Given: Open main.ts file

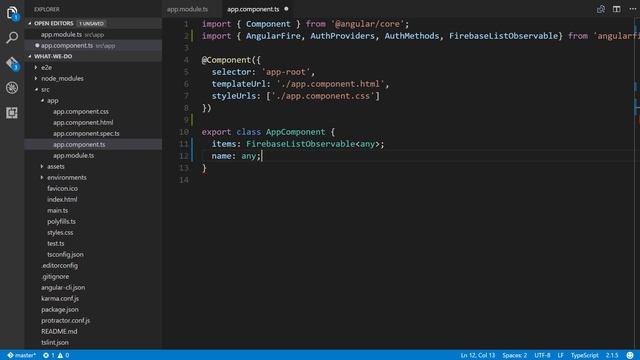Looking at the screenshot, I should coord(58,211).
